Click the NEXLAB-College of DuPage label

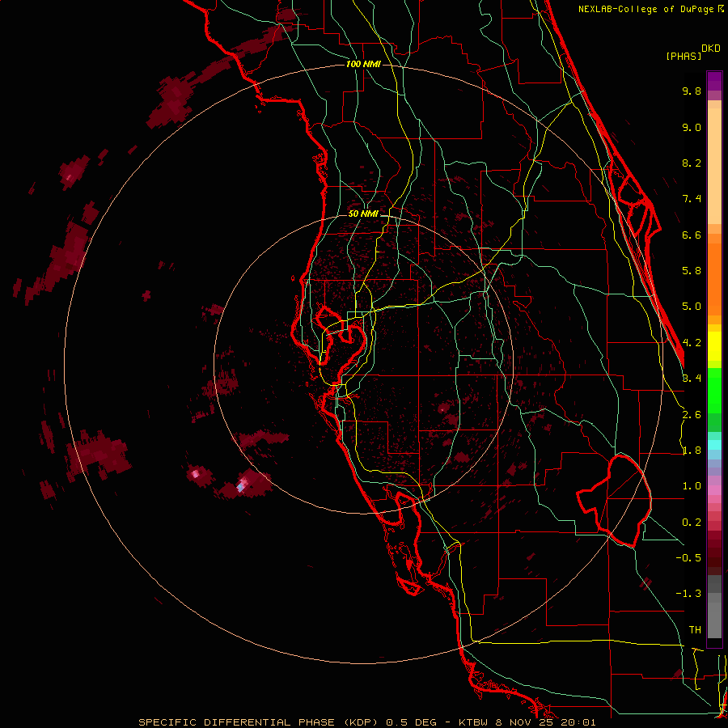click(646, 9)
